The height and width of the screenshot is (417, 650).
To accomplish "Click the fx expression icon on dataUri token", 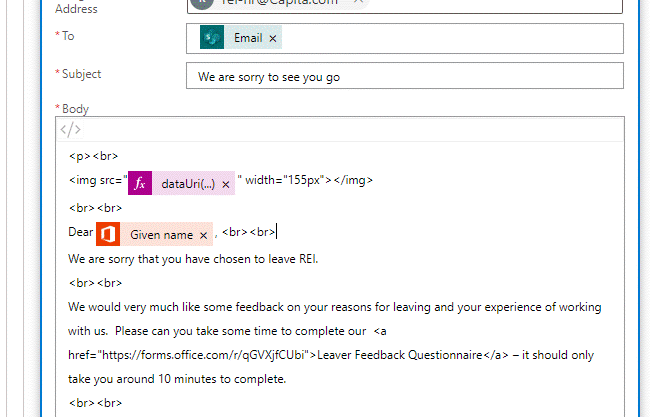I will [140, 184].
